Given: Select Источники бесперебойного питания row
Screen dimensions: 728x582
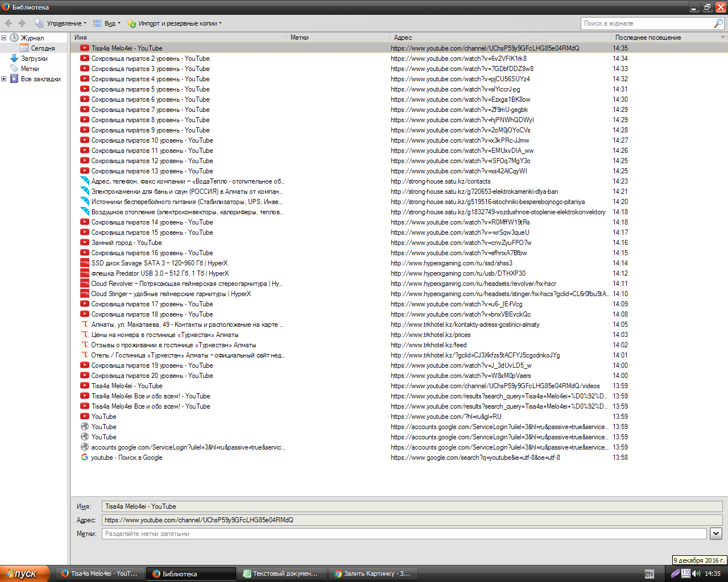Looking at the screenshot, I should [399, 202].
